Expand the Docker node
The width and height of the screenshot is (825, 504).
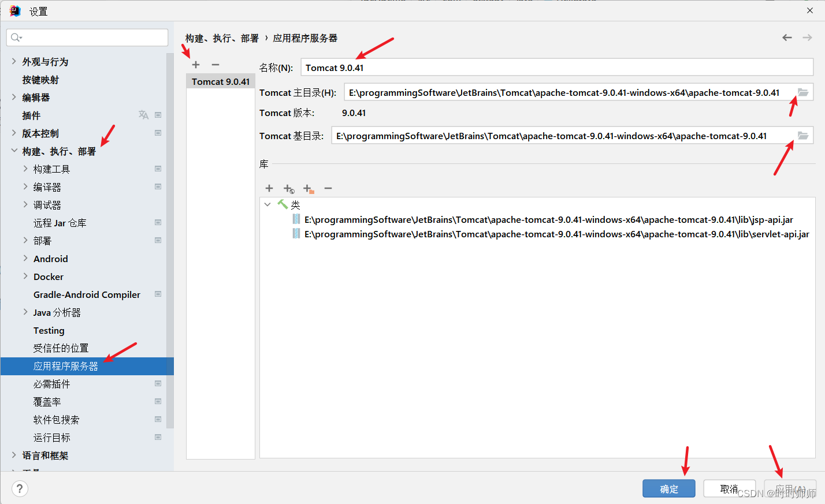pos(25,276)
